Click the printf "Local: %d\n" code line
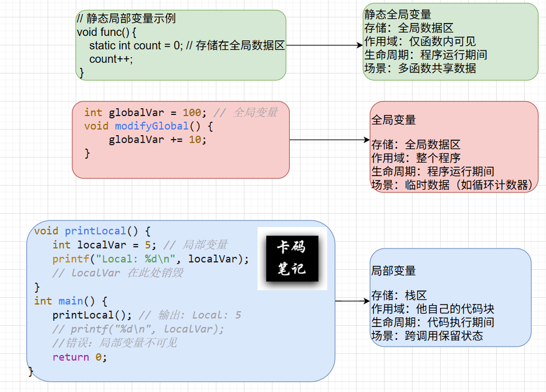 (x=150, y=259)
